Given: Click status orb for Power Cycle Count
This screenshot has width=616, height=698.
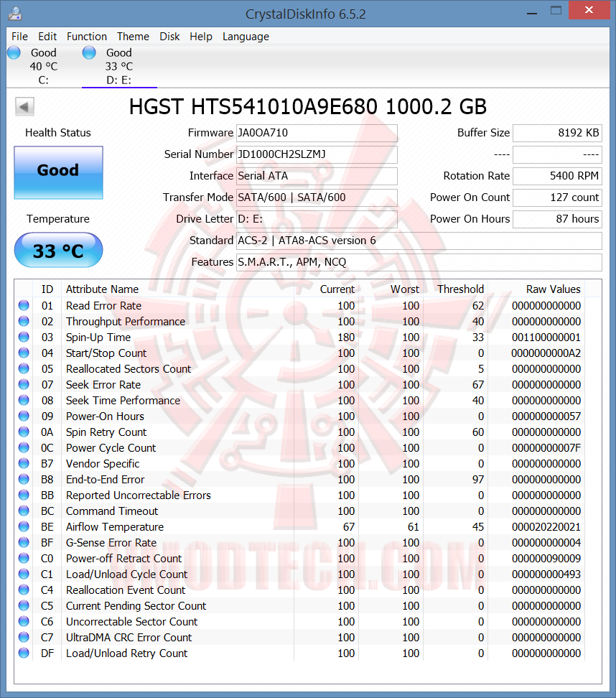Looking at the screenshot, I should [24, 447].
